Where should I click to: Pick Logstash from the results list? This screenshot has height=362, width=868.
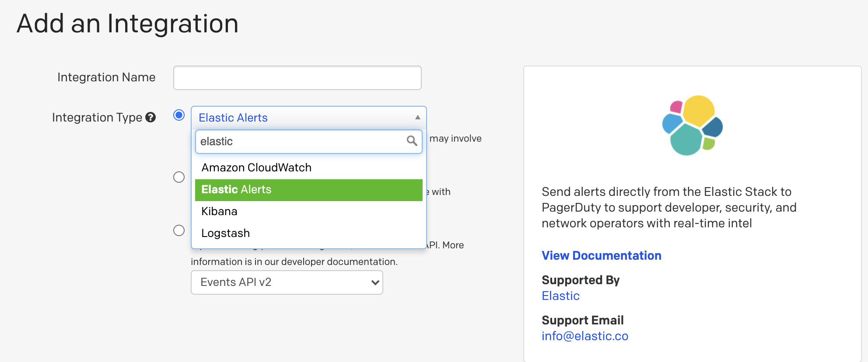[x=225, y=233]
